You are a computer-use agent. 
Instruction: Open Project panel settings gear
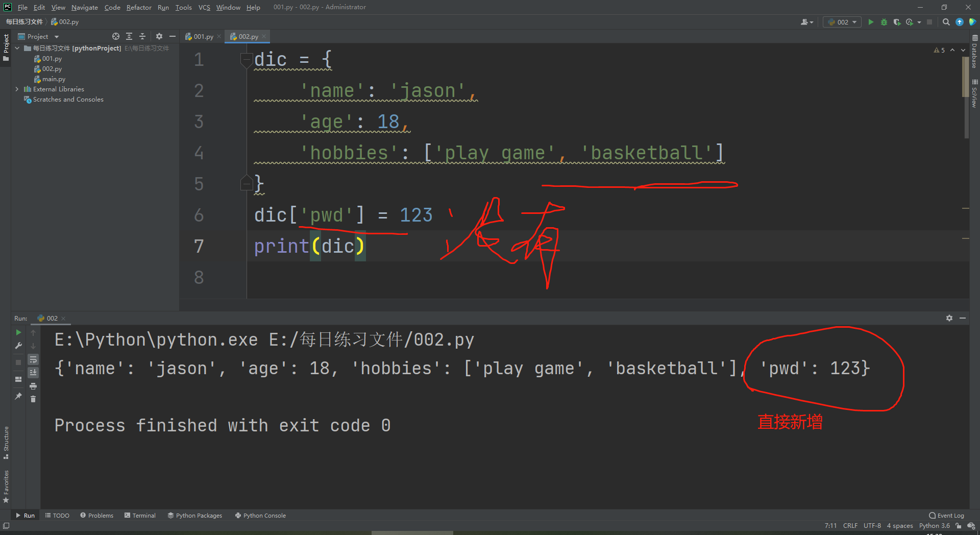[159, 36]
